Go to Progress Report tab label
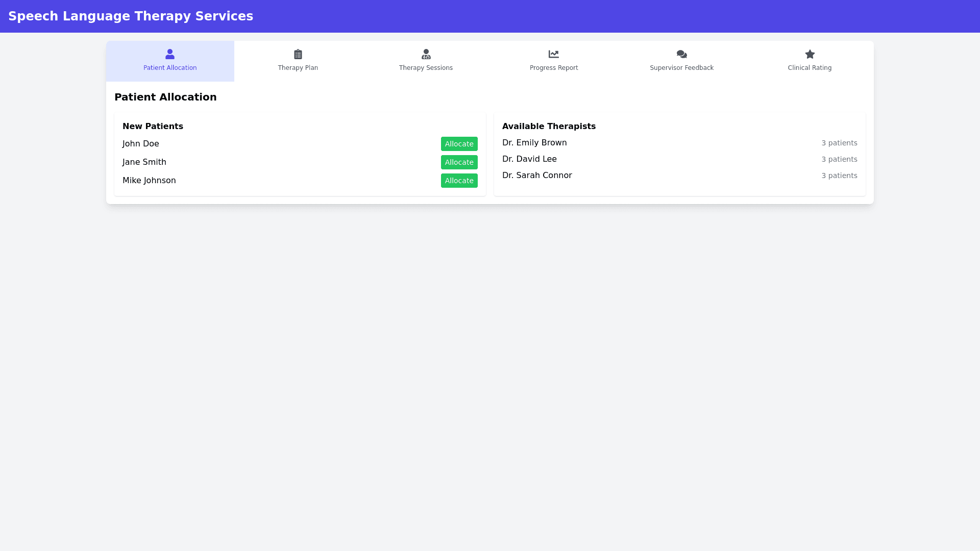The width and height of the screenshot is (980, 551). [x=554, y=68]
